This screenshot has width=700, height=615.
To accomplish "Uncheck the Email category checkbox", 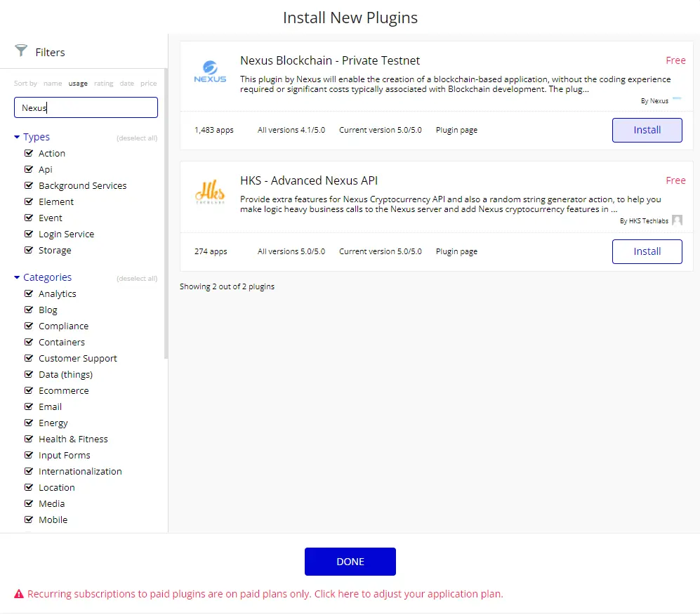I will pyautogui.click(x=29, y=406).
